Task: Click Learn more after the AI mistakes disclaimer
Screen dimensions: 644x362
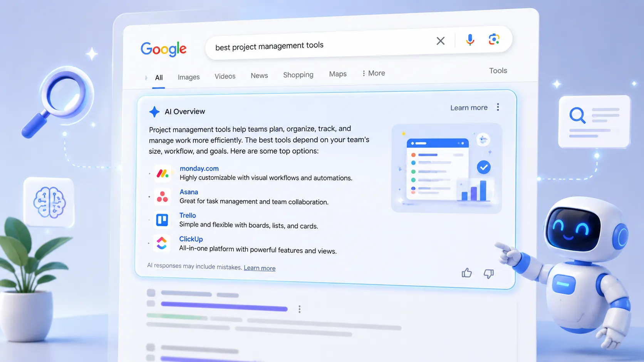Action: 260,268
